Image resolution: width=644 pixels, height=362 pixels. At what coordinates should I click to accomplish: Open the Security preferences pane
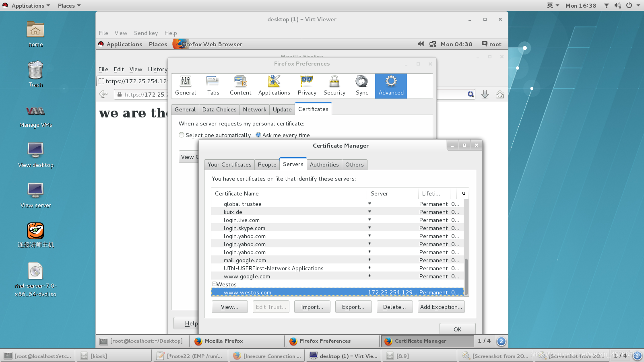pyautogui.click(x=334, y=86)
